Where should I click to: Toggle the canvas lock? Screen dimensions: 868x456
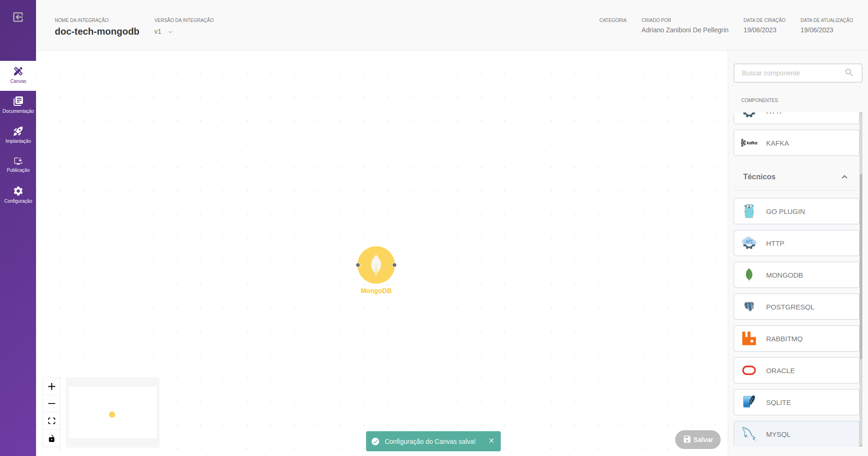(x=51, y=438)
